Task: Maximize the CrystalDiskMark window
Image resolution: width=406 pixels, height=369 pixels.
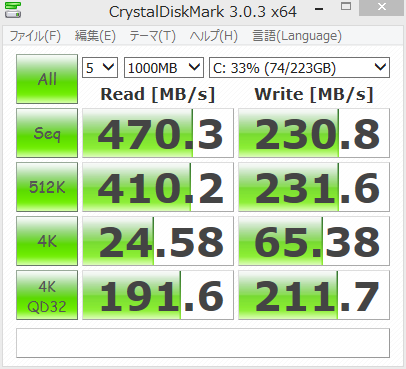Action: [x=346, y=7]
